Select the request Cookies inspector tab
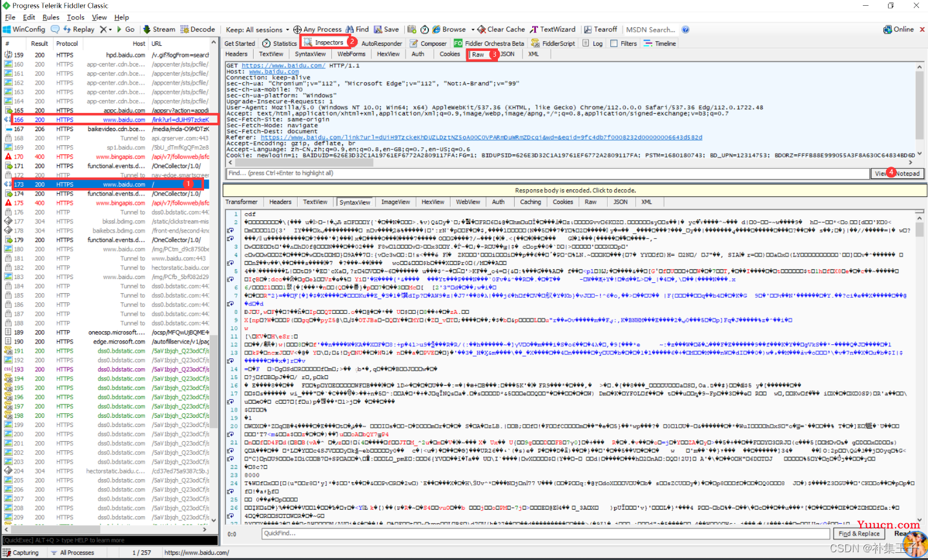928x560 pixels. pyautogui.click(x=449, y=54)
